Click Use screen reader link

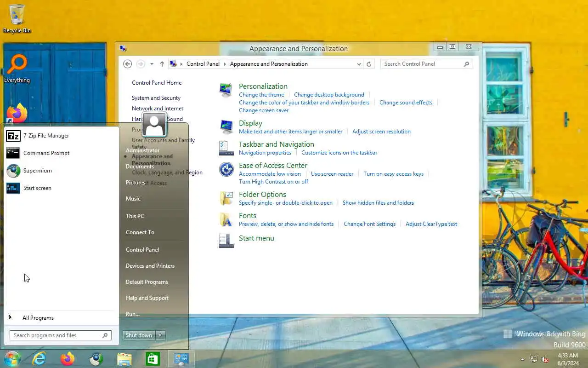[332, 174]
